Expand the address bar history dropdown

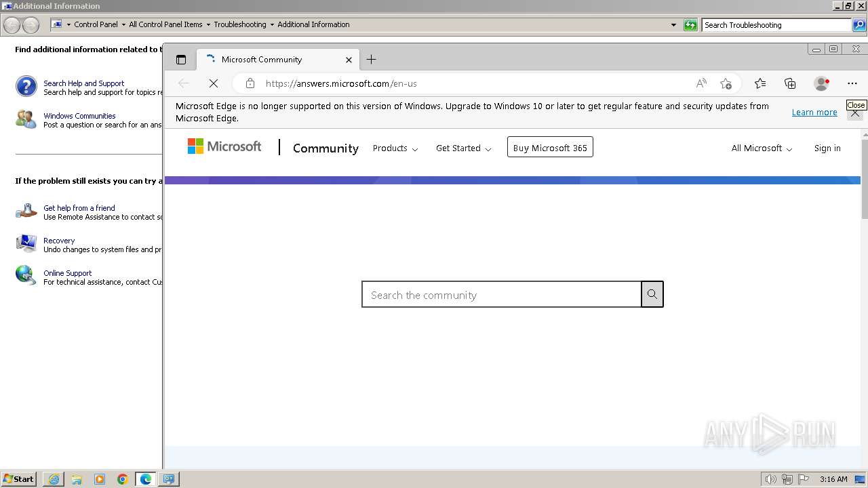[x=673, y=25]
